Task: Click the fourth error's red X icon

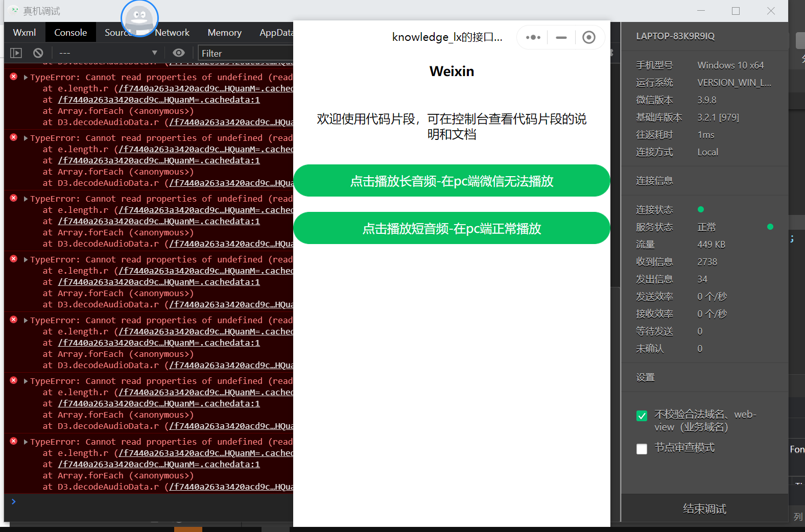Action: (14, 259)
